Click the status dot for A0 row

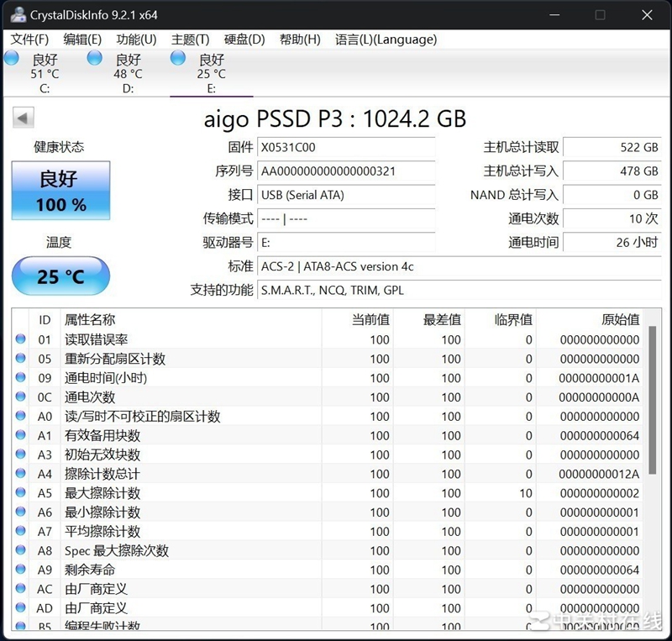click(x=20, y=416)
